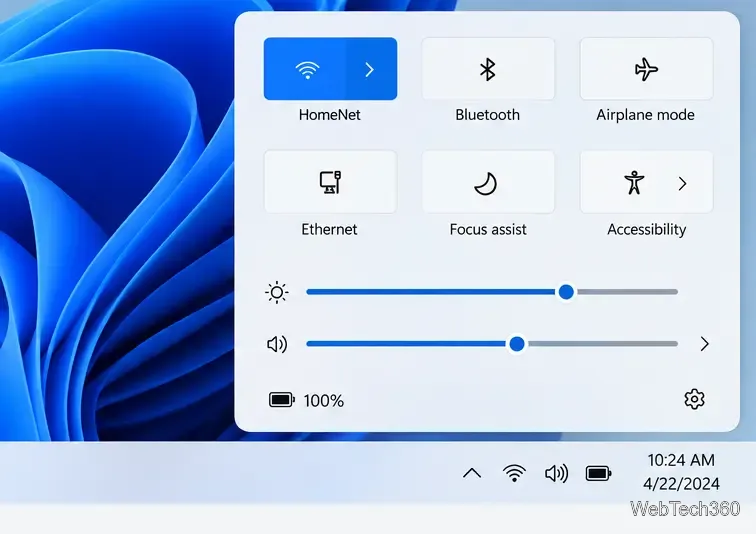Click taskbar battery icon
756x534 pixels.
click(x=598, y=473)
